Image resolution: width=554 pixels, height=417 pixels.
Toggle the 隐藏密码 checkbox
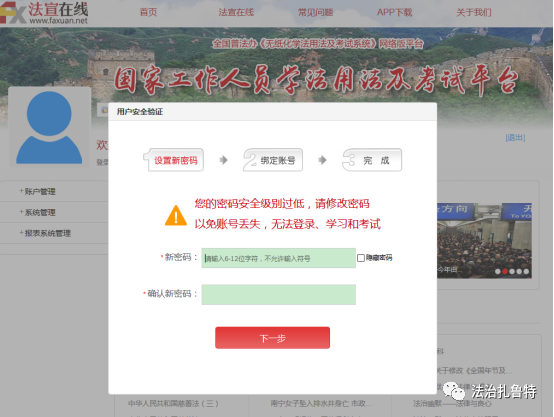[x=361, y=258]
